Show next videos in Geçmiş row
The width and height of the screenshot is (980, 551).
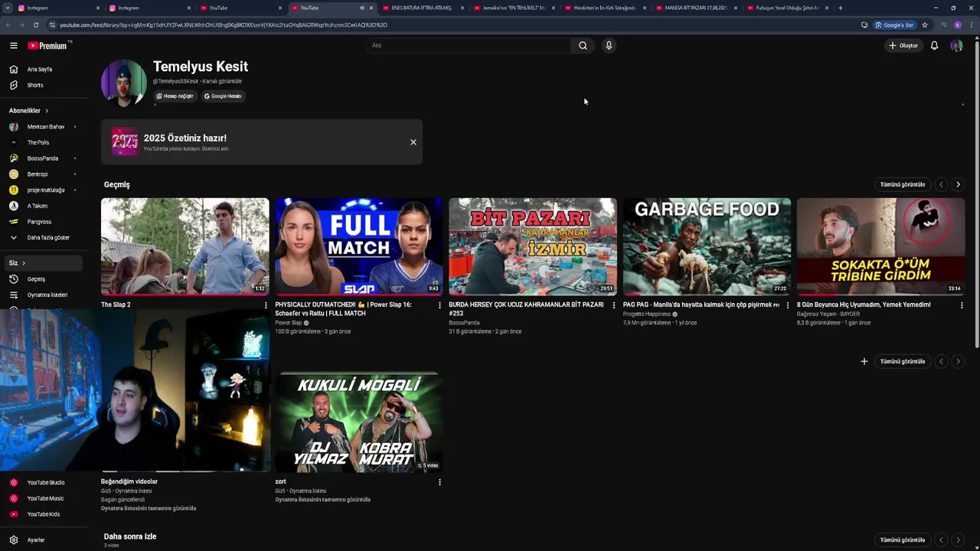(958, 184)
